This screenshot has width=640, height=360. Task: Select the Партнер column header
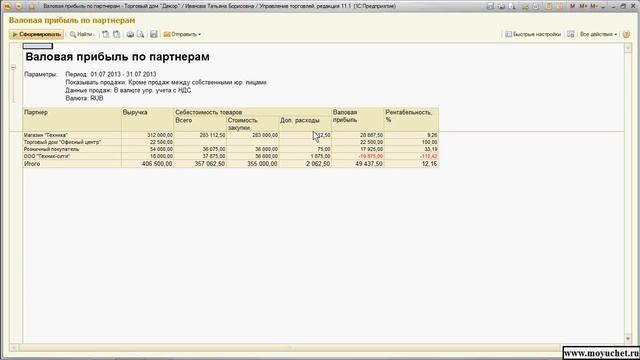click(72, 119)
